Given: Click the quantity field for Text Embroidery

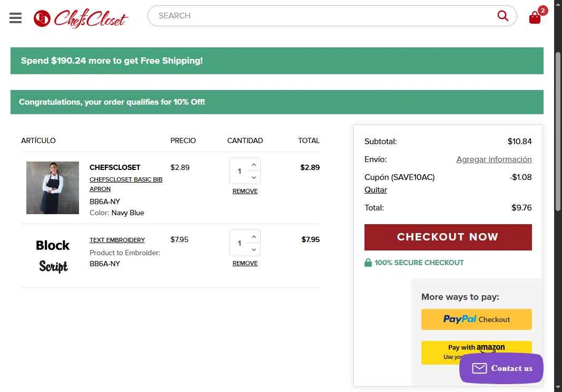Looking at the screenshot, I should [x=239, y=243].
